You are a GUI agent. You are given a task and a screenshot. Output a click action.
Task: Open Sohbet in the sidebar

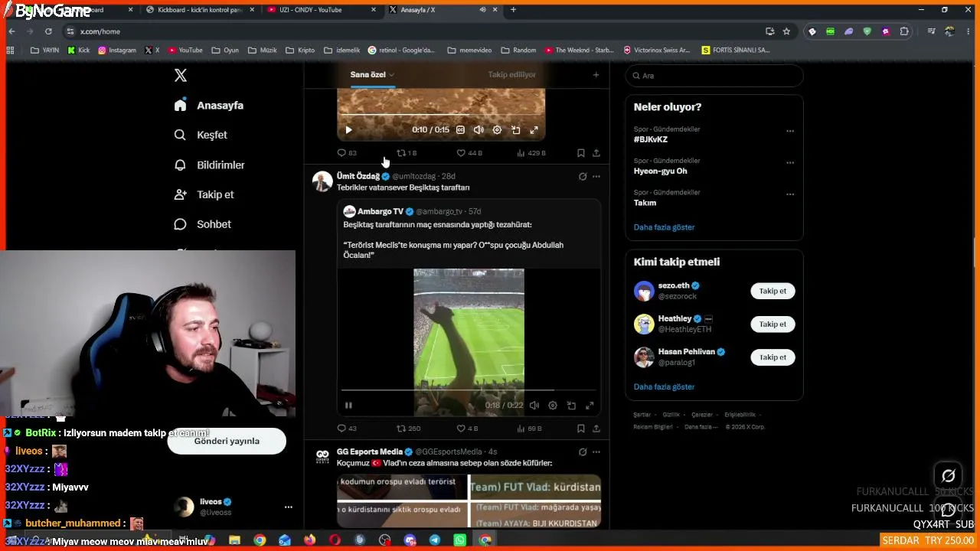(202, 224)
